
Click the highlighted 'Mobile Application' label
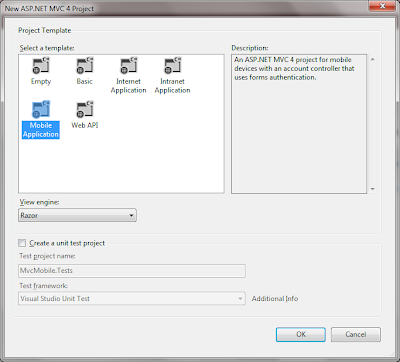click(41, 130)
